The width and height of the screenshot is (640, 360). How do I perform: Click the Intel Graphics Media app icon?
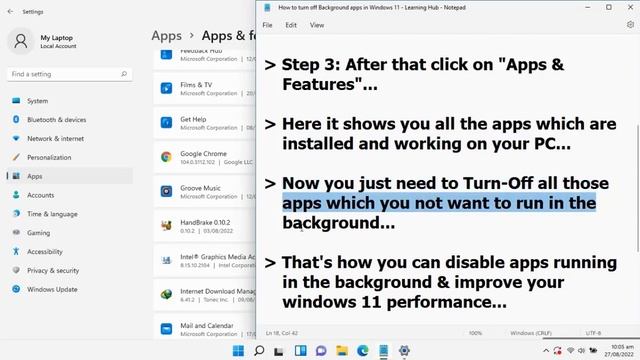[x=166, y=260]
